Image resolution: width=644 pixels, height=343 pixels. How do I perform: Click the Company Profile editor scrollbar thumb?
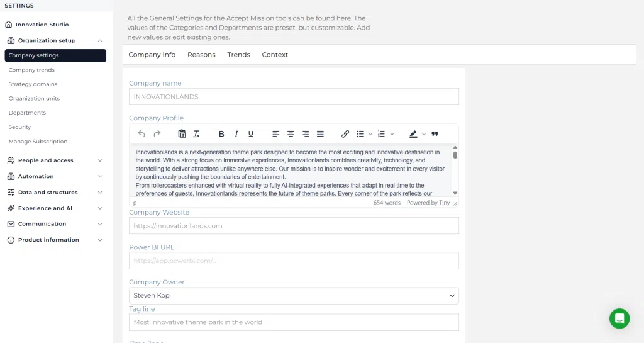(x=455, y=155)
